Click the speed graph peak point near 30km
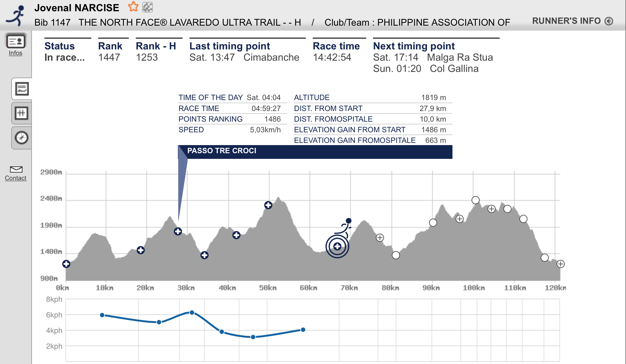The width and height of the screenshot is (626, 364). tap(192, 313)
